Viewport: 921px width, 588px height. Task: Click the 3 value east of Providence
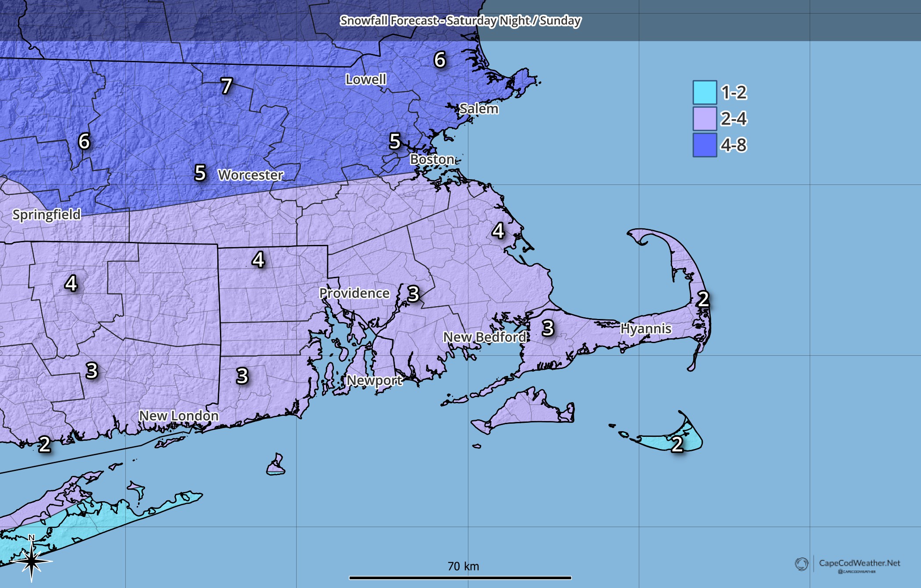[x=414, y=294]
